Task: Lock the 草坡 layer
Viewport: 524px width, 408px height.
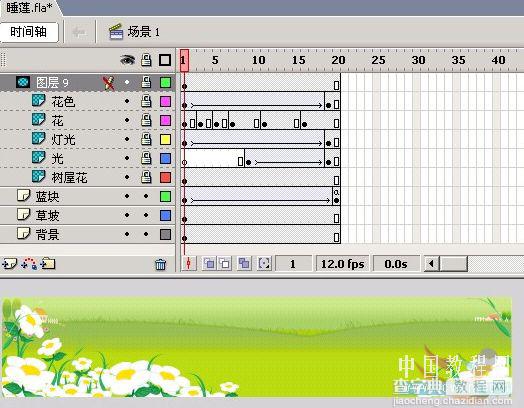Action: click(146, 215)
